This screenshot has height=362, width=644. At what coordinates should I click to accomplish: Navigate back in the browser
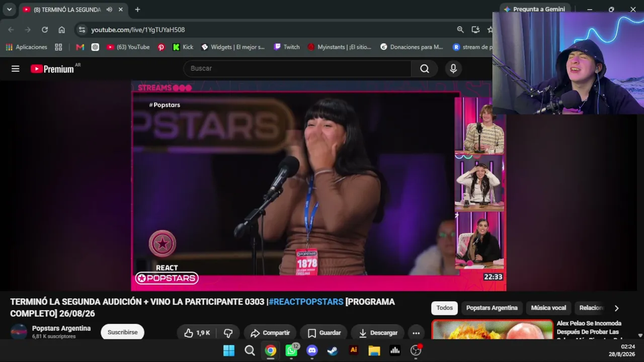pyautogui.click(x=11, y=30)
